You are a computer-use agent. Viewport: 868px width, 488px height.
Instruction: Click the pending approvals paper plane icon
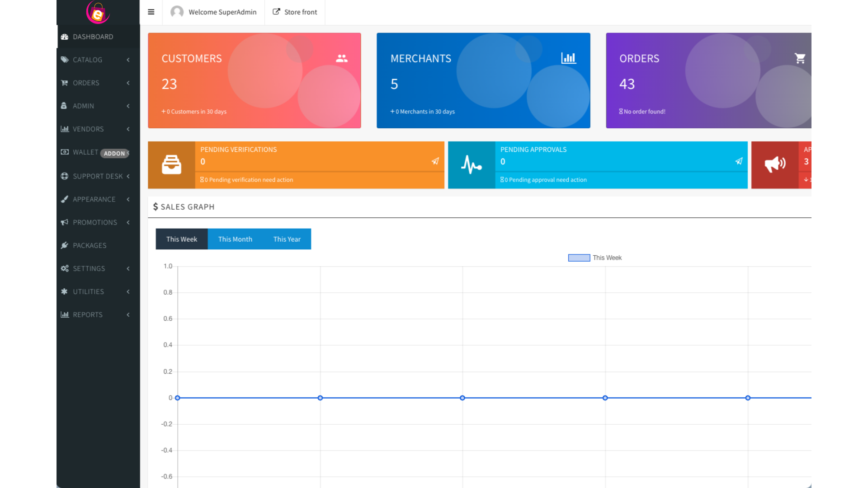coord(739,161)
